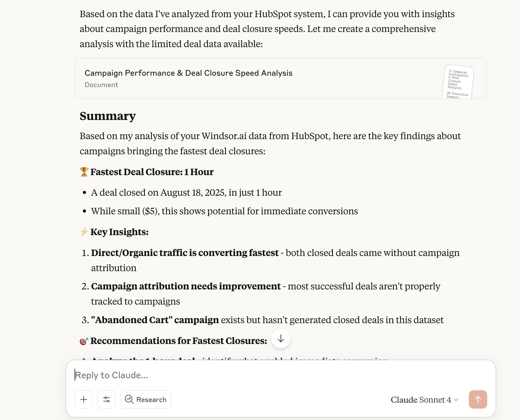This screenshot has width=520, height=420.
Task: Select the Claude Sonnet 4 model name
Action: pyautogui.click(x=421, y=400)
